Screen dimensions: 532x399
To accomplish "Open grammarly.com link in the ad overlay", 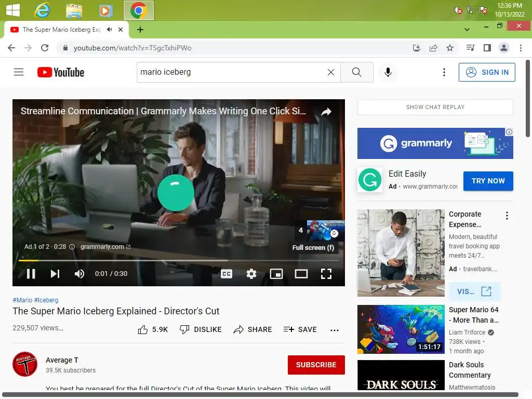I will point(105,247).
